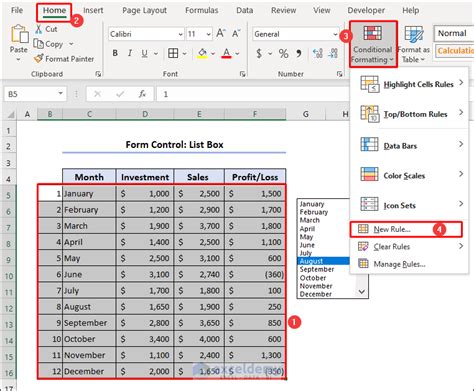Click the formula bar input field
The width and height of the screenshot is (474, 391).
[252, 94]
